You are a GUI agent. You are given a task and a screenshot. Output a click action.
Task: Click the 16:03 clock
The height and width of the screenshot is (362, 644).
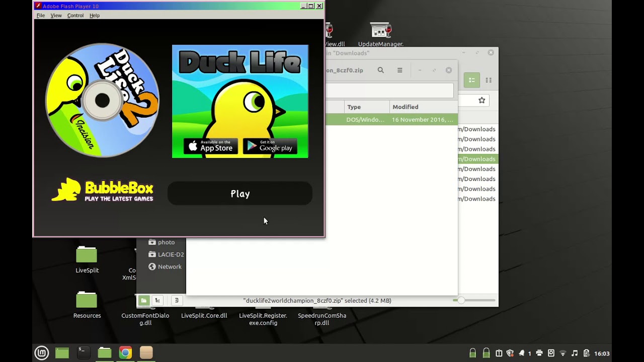pos(602,353)
